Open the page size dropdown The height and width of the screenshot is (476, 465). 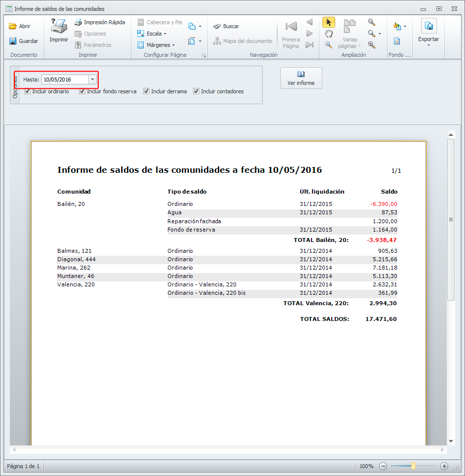pos(195,41)
